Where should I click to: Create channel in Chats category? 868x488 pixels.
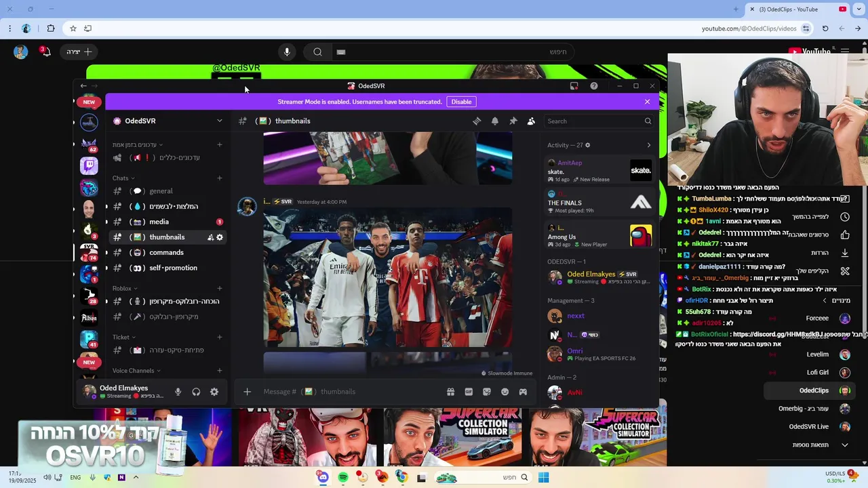[x=219, y=178]
